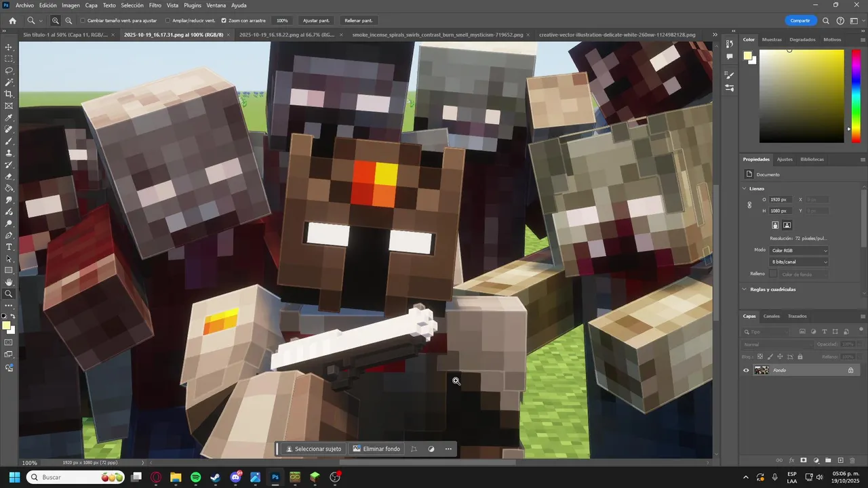The image size is (868, 488).
Task: Select the Zoom tool in toolbox
Action: coord(9,294)
